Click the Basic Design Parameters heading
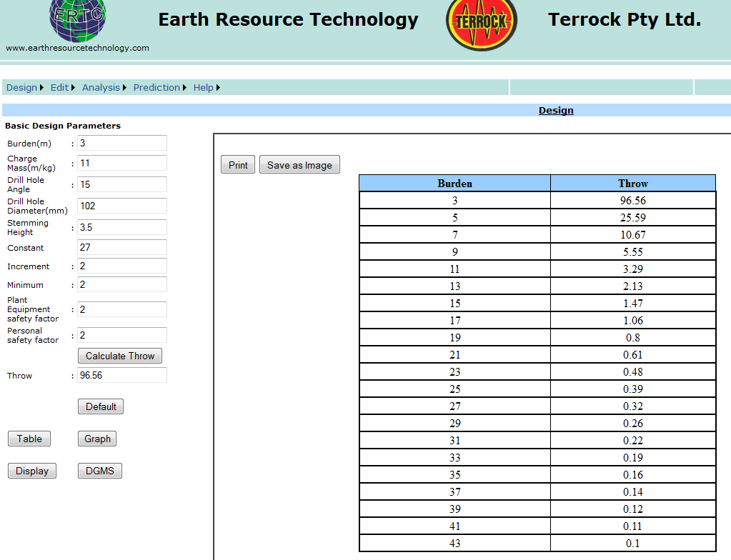731x560 pixels. coord(63,126)
